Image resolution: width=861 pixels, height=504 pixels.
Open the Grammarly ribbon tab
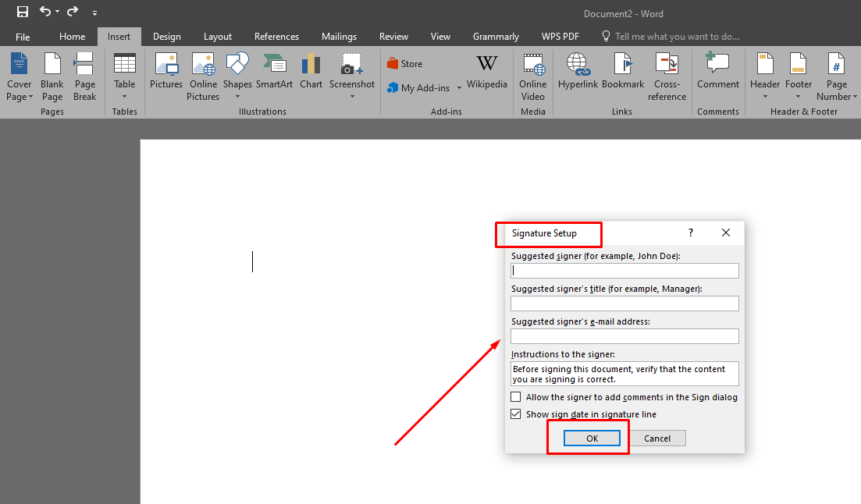click(496, 36)
